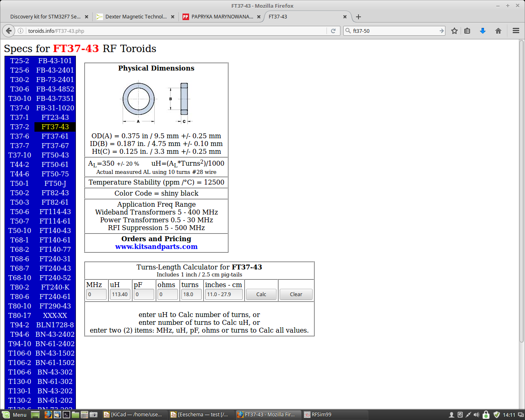Go to the Firefox home page icon
Image resolution: width=525 pixels, height=420 pixels.
498,31
